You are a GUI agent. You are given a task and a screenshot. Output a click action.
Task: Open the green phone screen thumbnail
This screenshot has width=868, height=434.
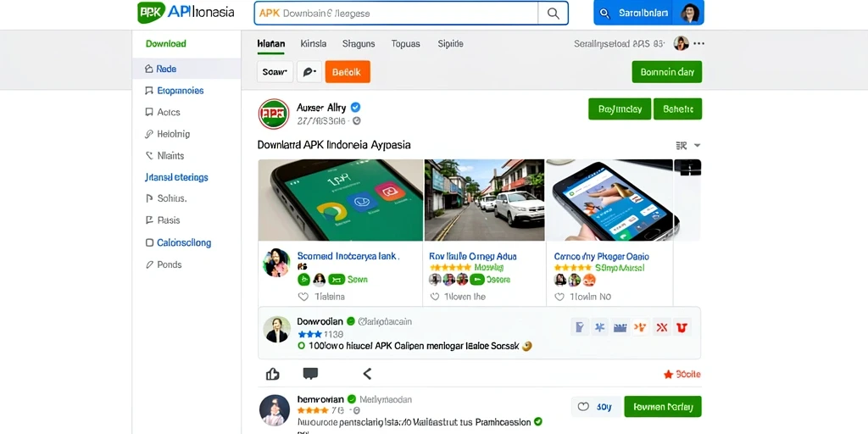[x=341, y=200]
